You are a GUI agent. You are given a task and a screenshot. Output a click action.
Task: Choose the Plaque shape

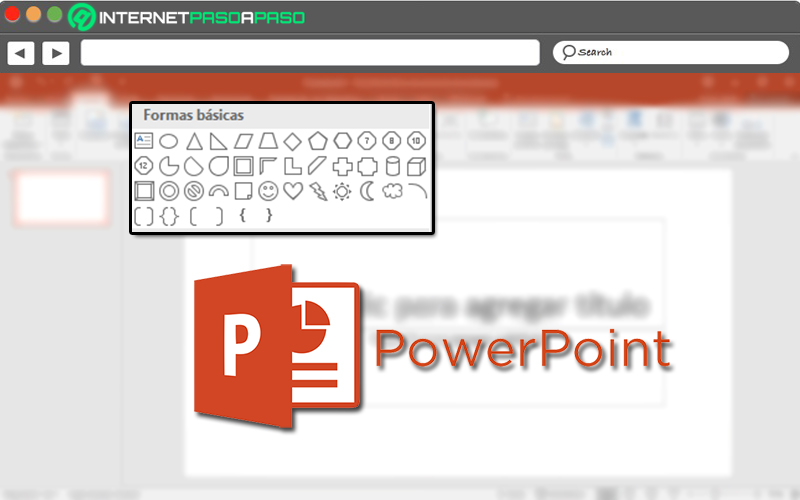coord(367,166)
